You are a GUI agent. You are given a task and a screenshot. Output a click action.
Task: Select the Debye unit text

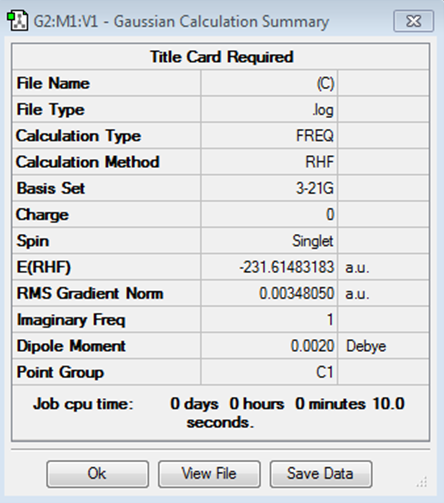[x=366, y=346]
